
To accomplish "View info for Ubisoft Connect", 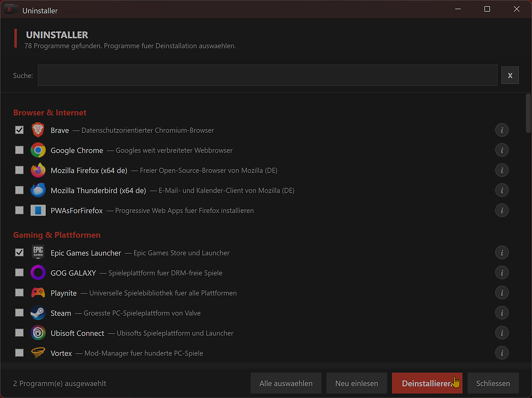I will [502, 333].
